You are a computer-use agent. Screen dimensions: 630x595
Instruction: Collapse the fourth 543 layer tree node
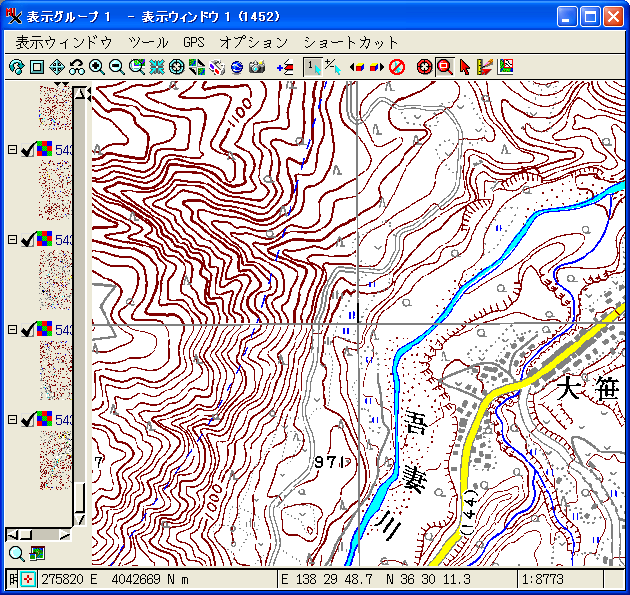click(12, 420)
